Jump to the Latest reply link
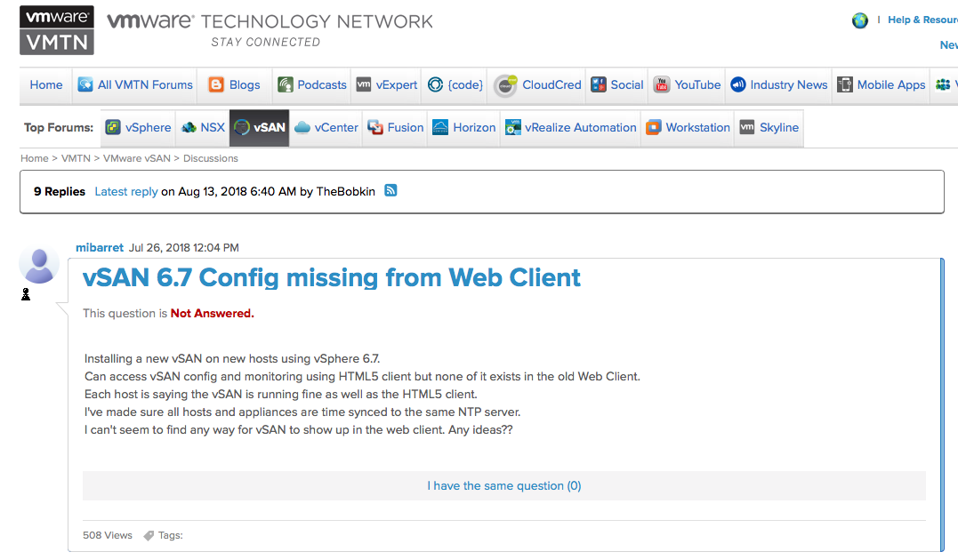The height and width of the screenshot is (560, 958). point(126,191)
